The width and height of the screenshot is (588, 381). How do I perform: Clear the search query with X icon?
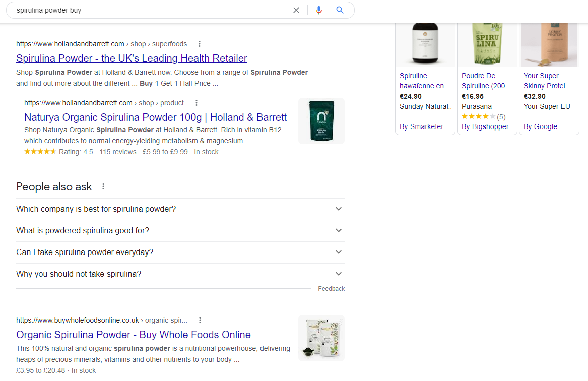(296, 10)
